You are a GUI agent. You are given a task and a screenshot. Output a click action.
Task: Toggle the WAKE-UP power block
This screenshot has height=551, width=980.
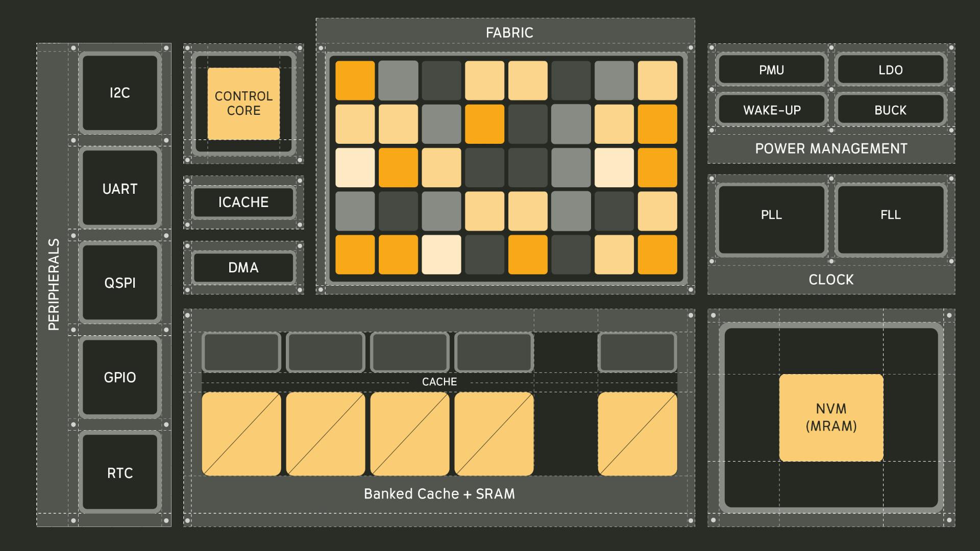pos(771,110)
